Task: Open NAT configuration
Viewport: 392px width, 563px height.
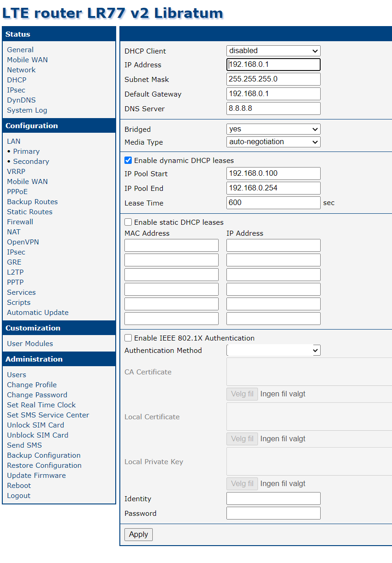Action: (14, 232)
